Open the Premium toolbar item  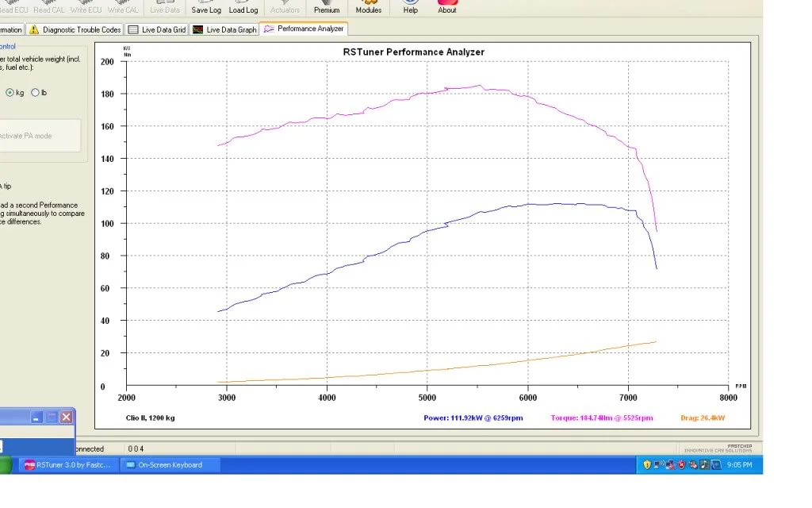point(327,7)
